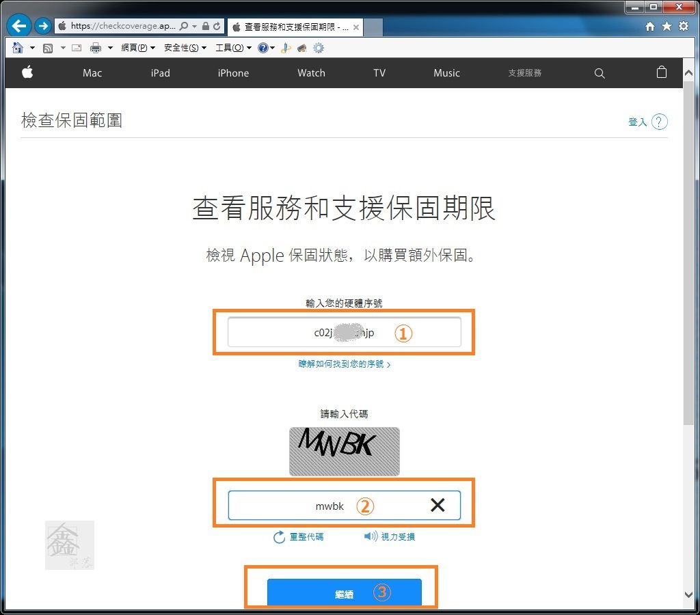Open the TV navigation item

379,73
